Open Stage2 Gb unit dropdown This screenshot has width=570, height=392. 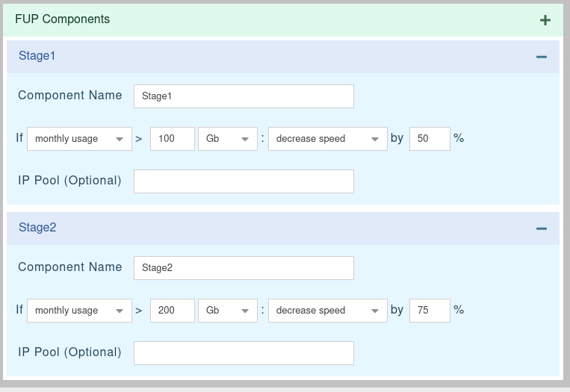227,311
